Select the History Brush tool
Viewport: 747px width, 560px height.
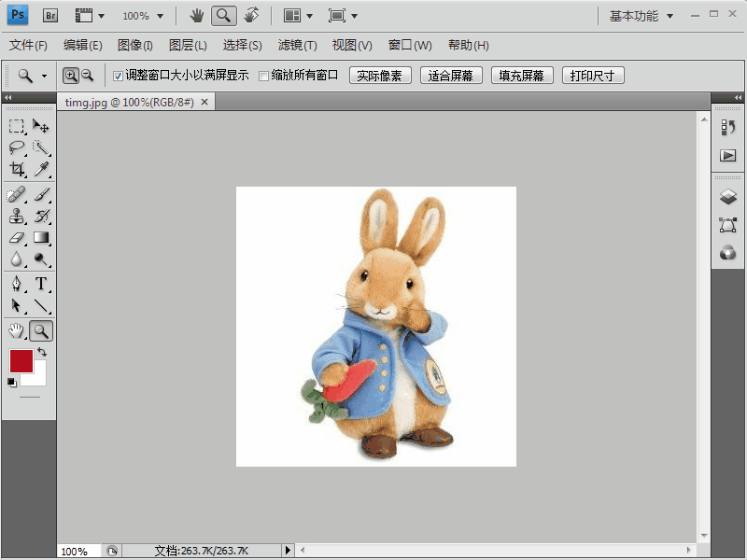pos(41,217)
